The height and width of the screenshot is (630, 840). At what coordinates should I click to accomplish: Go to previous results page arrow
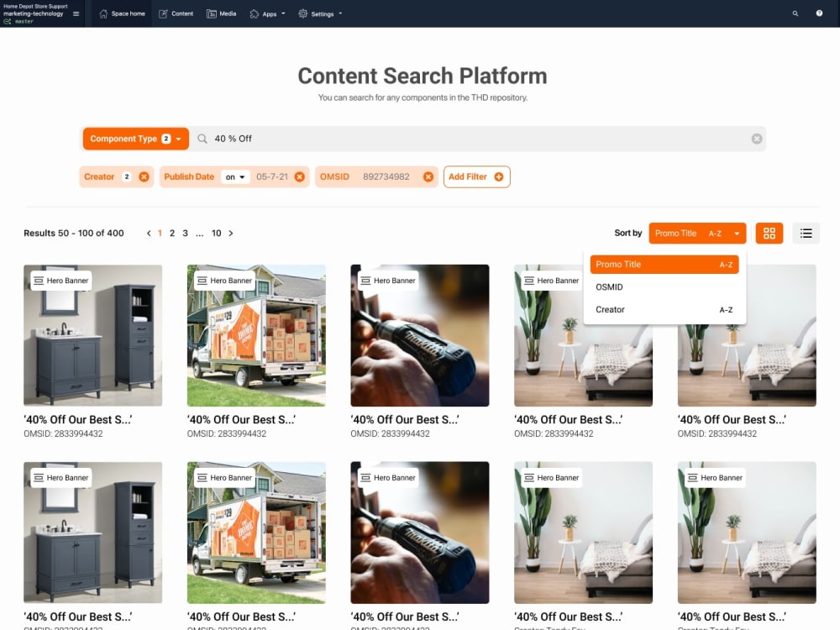tap(149, 233)
